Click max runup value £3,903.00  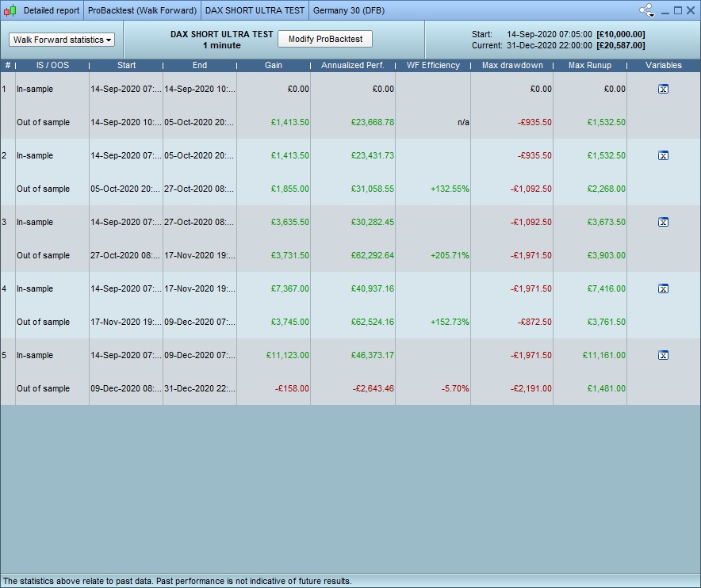coord(606,256)
